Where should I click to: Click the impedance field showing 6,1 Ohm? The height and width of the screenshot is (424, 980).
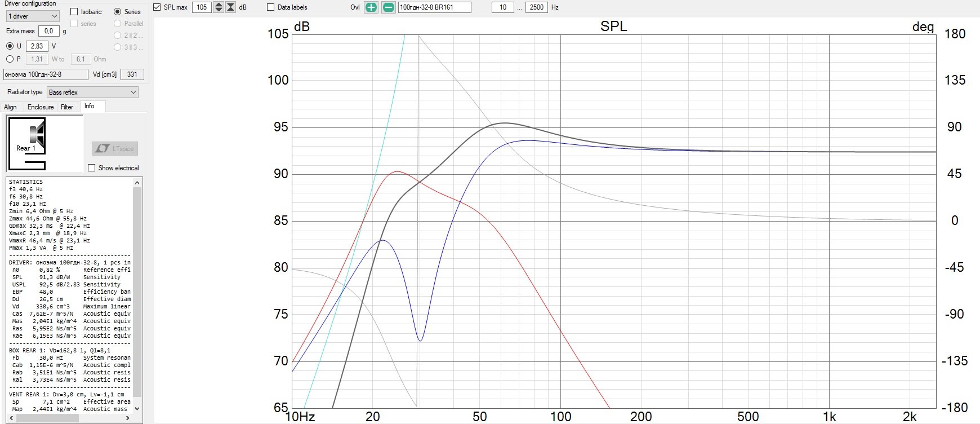point(81,59)
